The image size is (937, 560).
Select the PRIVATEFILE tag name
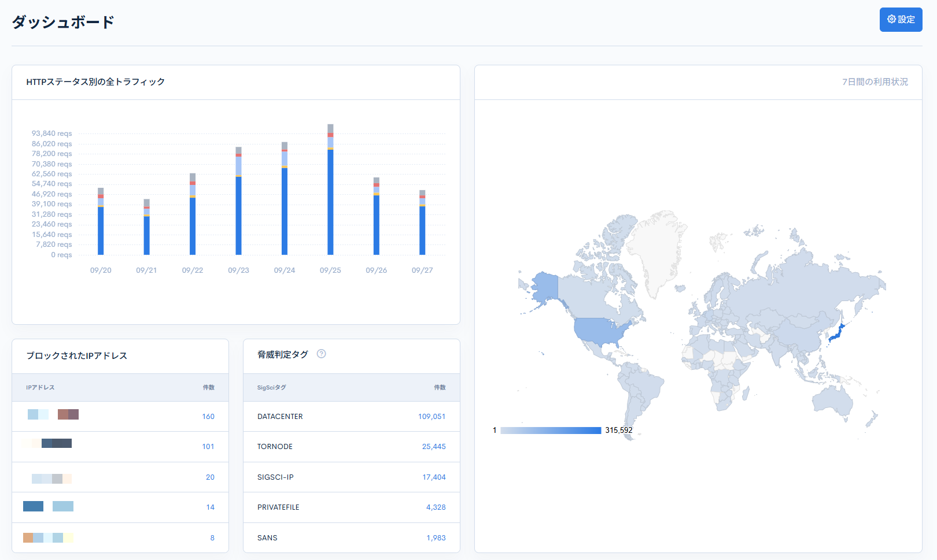pos(278,507)
